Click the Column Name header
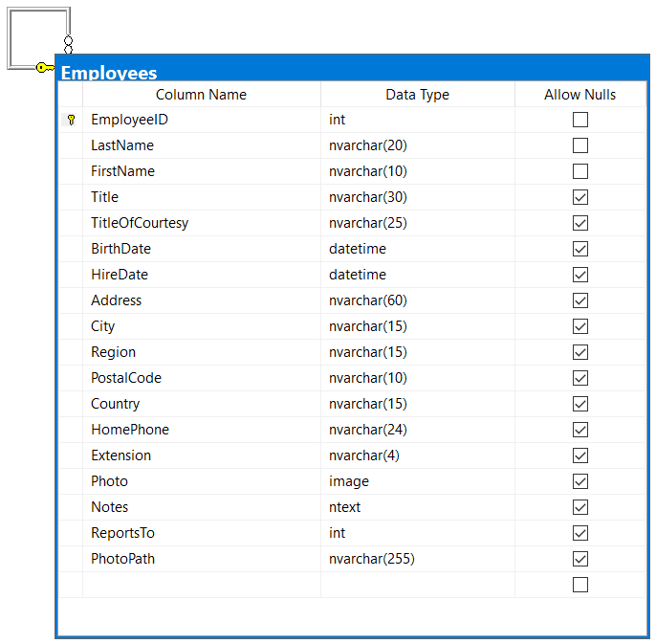 coord(201,95)
